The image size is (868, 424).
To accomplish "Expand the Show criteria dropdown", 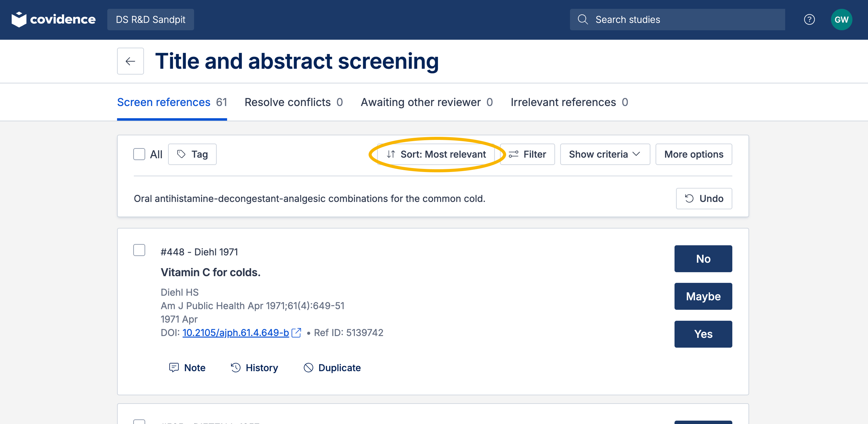I will click(605, 154).
